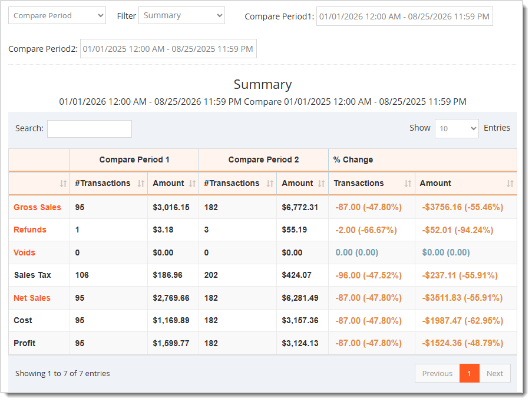Click the Profit row label

click(24, 343)
